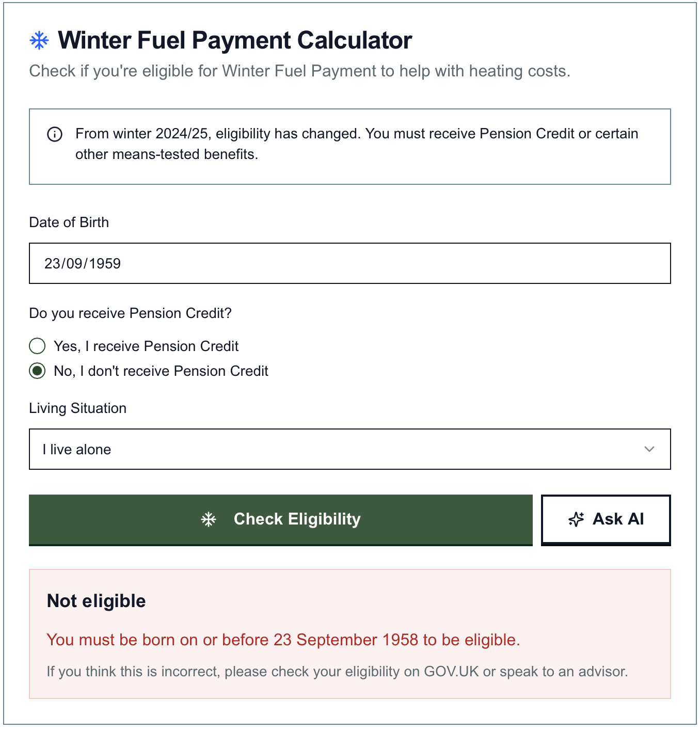Click the GOV.UK advisory text in result
The height and width of the screenshot is (731, 700).
click(x=337, y=672)
